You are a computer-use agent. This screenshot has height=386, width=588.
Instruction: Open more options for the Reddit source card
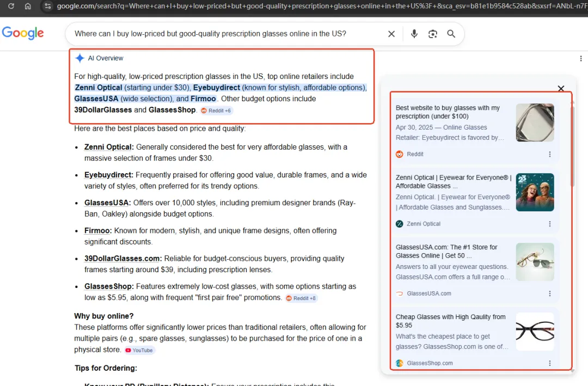pyautogui.click(x=550, y=154)
